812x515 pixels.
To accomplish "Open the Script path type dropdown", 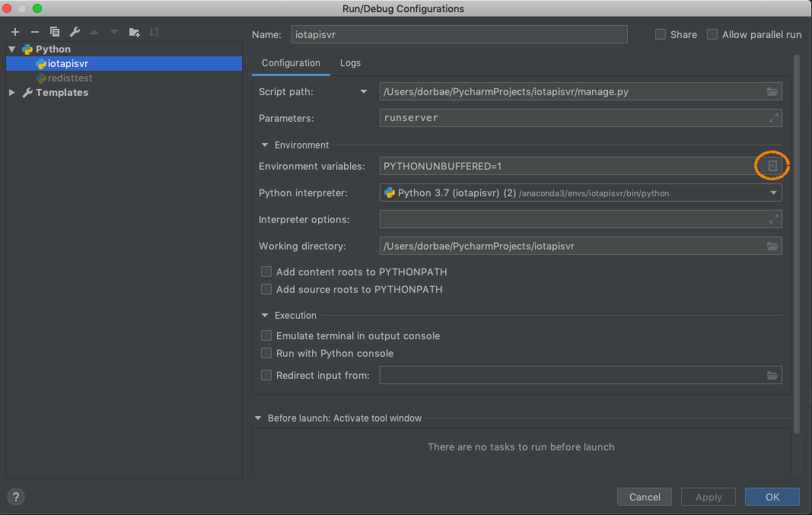I will coord(364,91).
